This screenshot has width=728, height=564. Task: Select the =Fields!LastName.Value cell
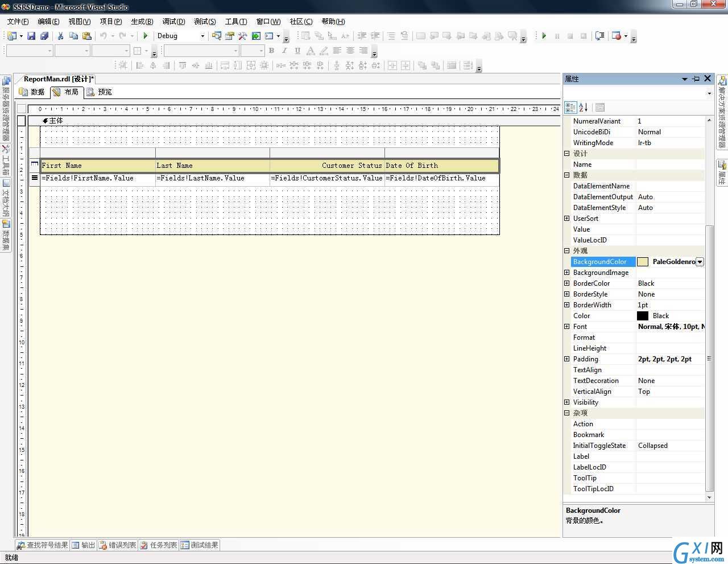tap(213, 178)
